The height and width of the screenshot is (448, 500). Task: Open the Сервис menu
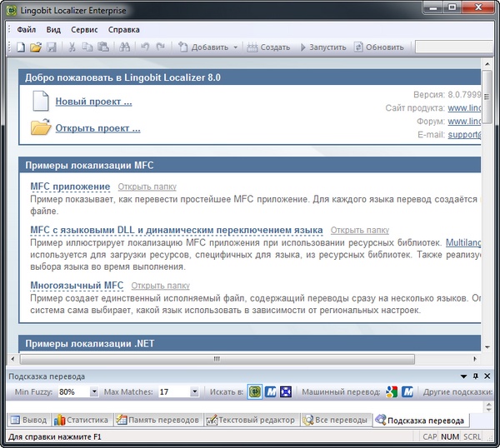(x=84, y=30)
